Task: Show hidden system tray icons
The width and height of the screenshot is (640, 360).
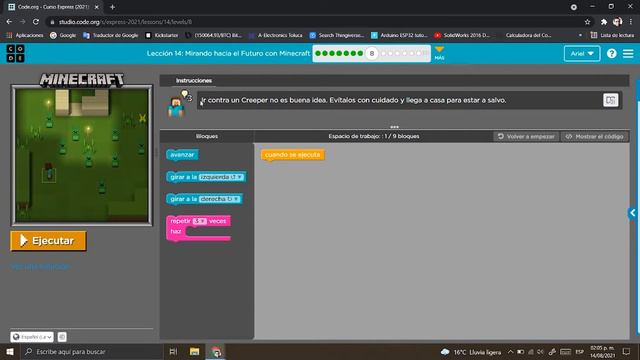Action: [511, 352]
